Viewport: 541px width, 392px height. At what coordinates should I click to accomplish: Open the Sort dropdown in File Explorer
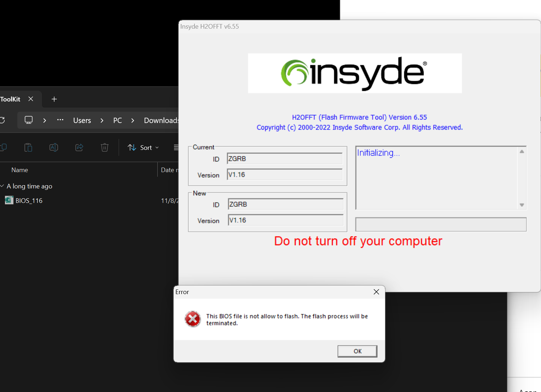[x=143, y=147]
